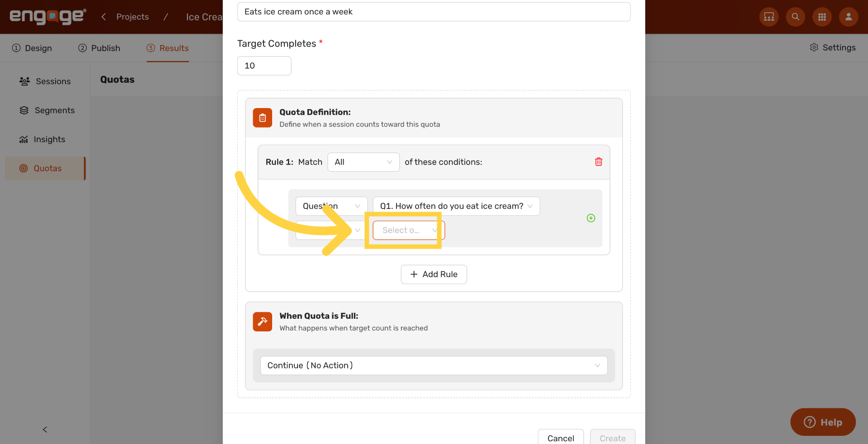Delete Rule 1 with trash icon
This screenshot has width=868, height=444.
pyautogui.click(x=599, y=162)
